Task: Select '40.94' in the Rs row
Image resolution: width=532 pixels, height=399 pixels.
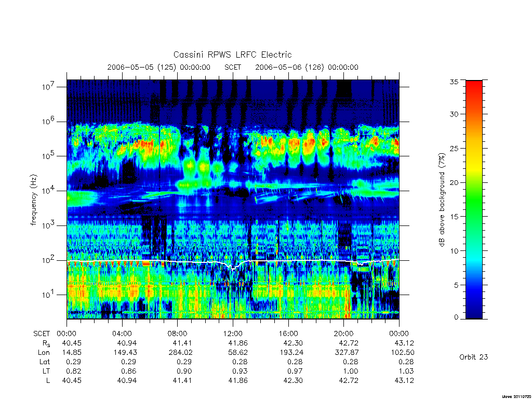Action: (127, 343)
